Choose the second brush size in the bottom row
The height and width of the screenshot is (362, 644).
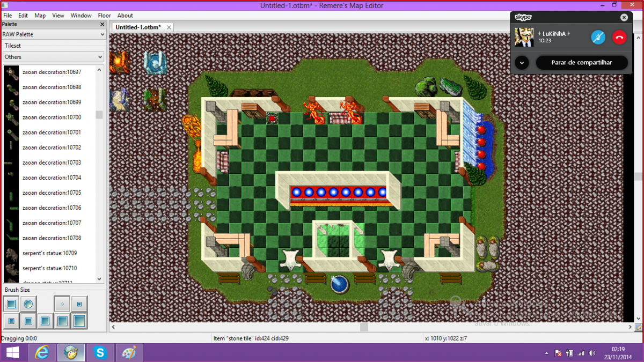(x=28, y=321)
